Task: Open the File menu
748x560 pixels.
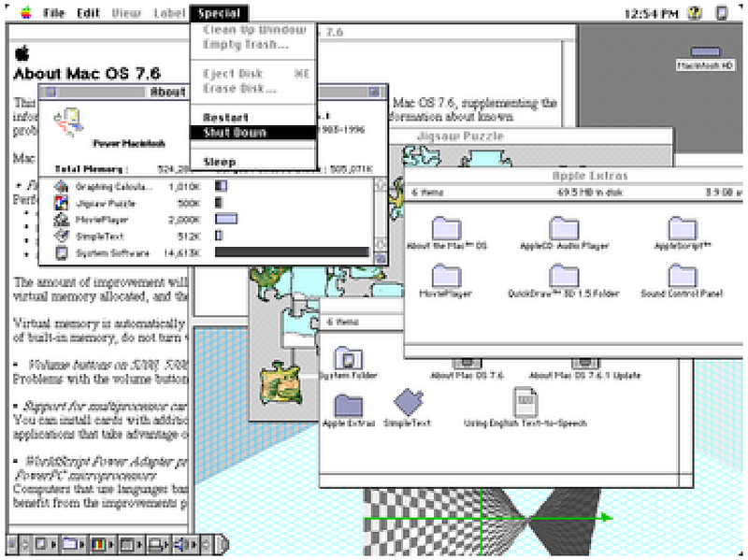Action: [x=54, y=13]
